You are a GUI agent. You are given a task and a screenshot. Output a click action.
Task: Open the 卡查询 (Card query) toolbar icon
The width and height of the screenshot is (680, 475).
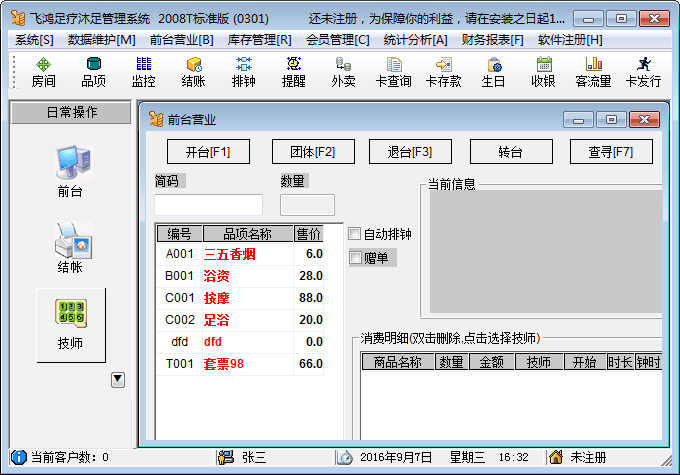(x=393, y=72)
